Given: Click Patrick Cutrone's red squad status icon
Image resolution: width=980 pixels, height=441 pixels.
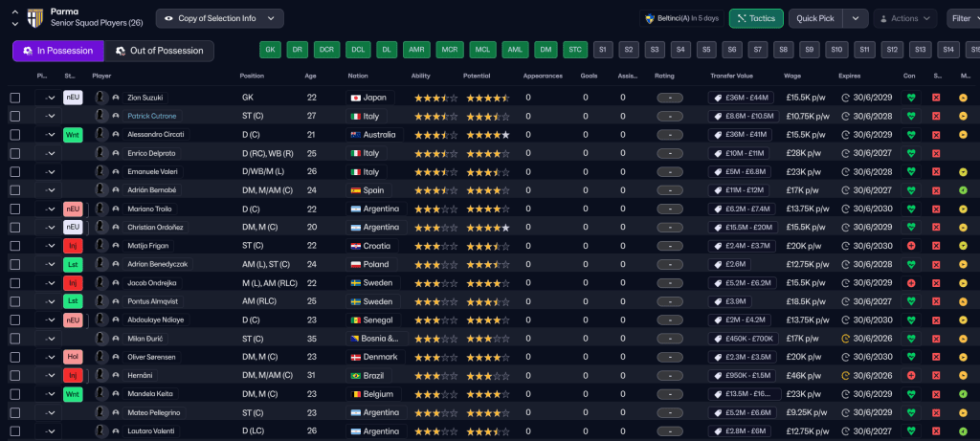Looking at the screenshot, I should [x=936, y=116].
